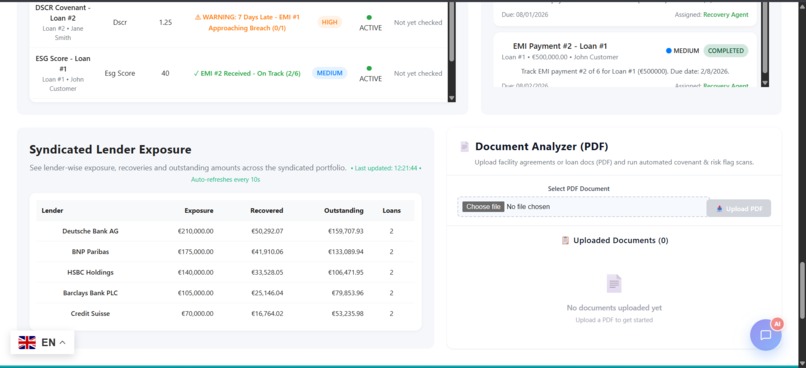
Task: Click the COMPLETED status badge
Action: tap(726, 50)
